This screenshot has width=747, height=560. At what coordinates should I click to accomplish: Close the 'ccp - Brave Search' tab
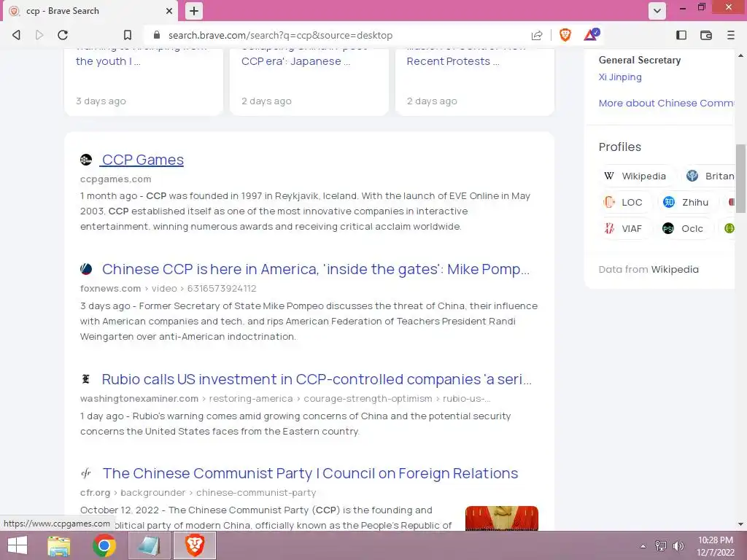tap(169, 10)
